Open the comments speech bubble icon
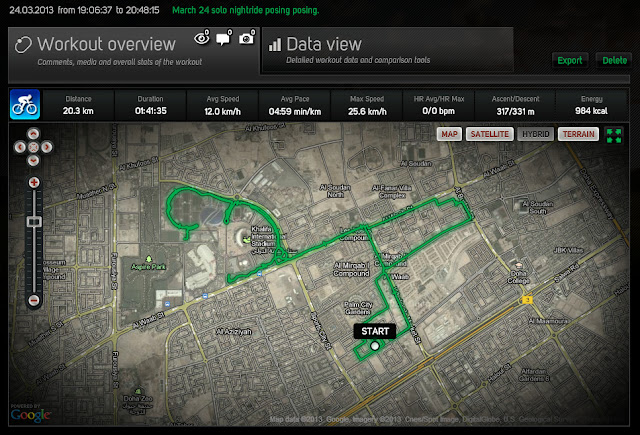 [223, 38]
